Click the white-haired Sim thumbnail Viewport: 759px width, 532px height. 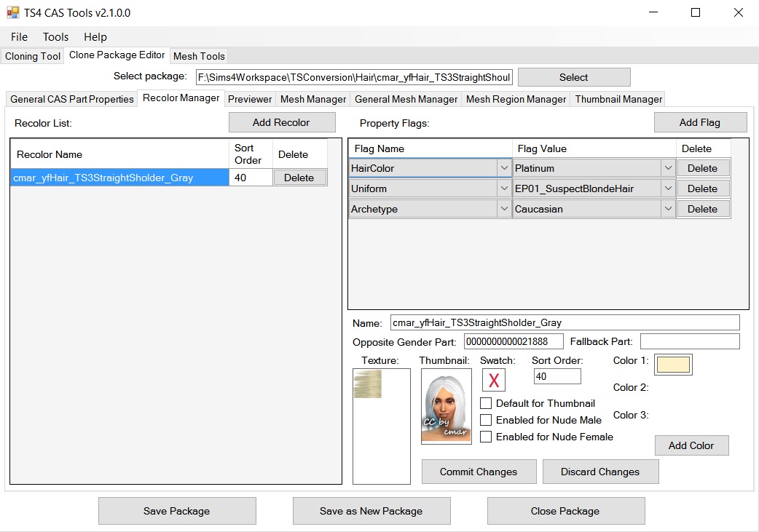446,406
